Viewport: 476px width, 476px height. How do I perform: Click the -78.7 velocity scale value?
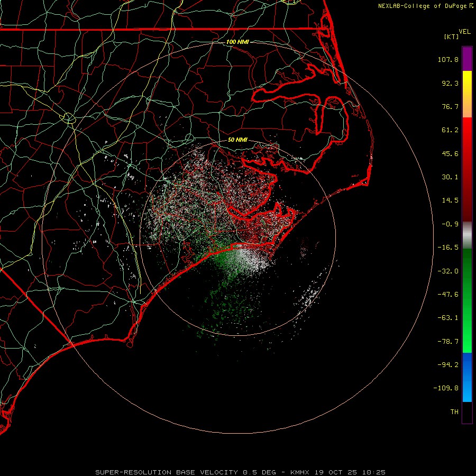coord(448,342)
